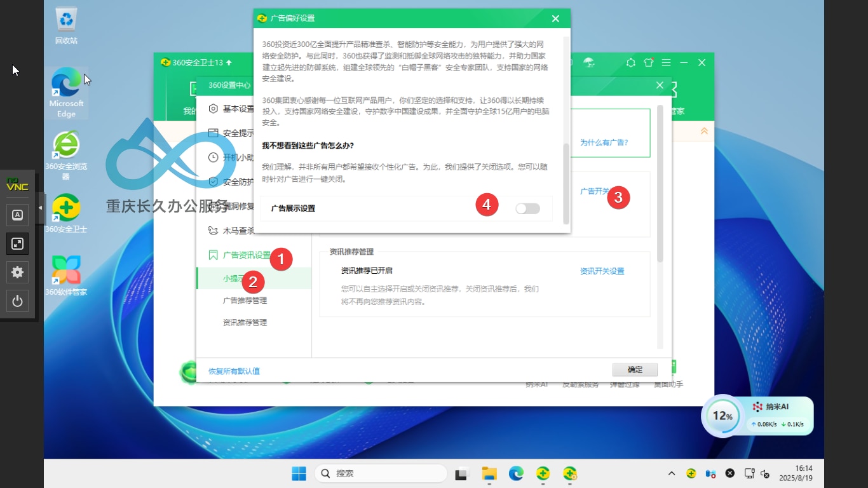Click the 开机小助手 clock icon
Screen dimensions: 868x488
pos(214,158)
